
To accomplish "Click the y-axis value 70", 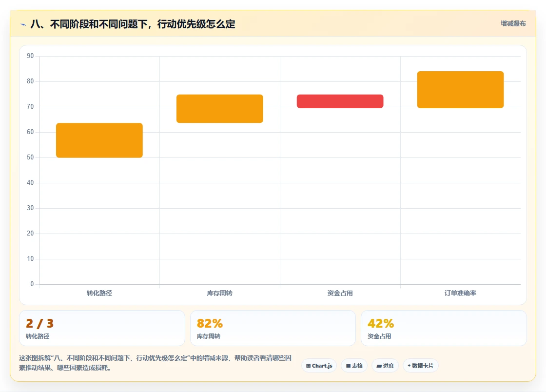I will click(x=30, y=107).
